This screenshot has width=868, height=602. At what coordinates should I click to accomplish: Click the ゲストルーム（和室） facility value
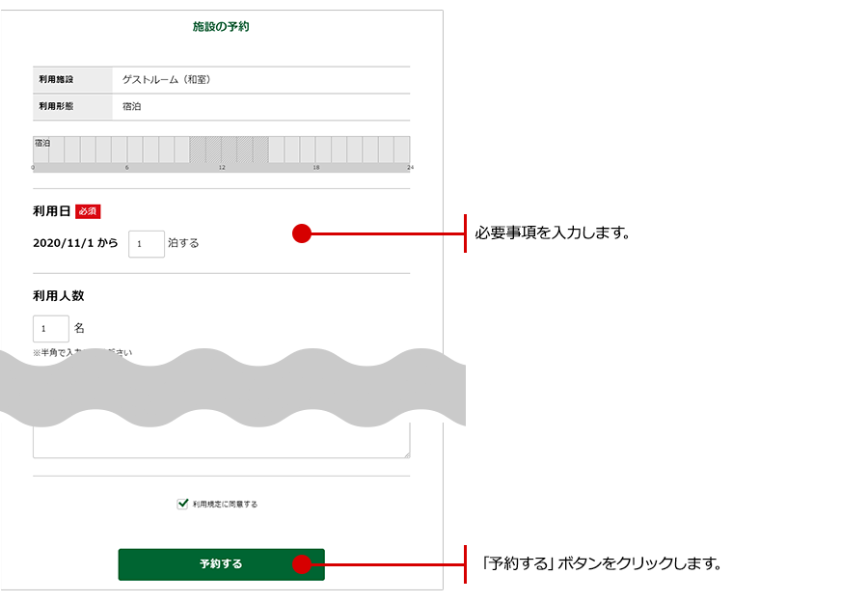point(166,79)
